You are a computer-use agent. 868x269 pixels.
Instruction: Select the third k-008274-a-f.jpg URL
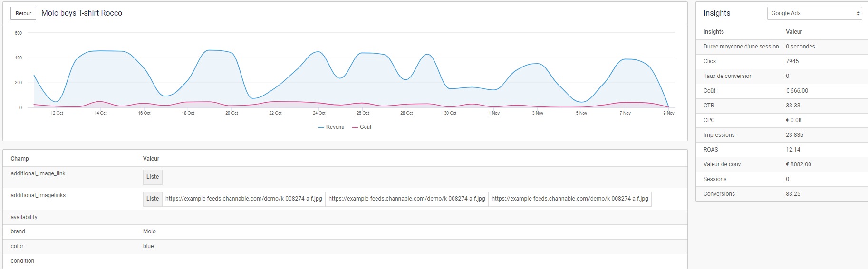pyautogui.click(x=570, y=199)
